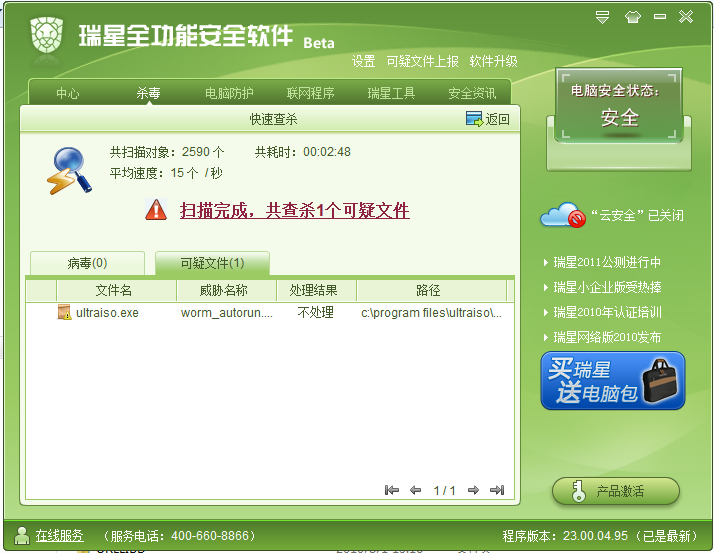The width and height of the screenshot is (714, 553).
Task: Sort by 威胁名称 column header
Action: [x=226, y=291]
